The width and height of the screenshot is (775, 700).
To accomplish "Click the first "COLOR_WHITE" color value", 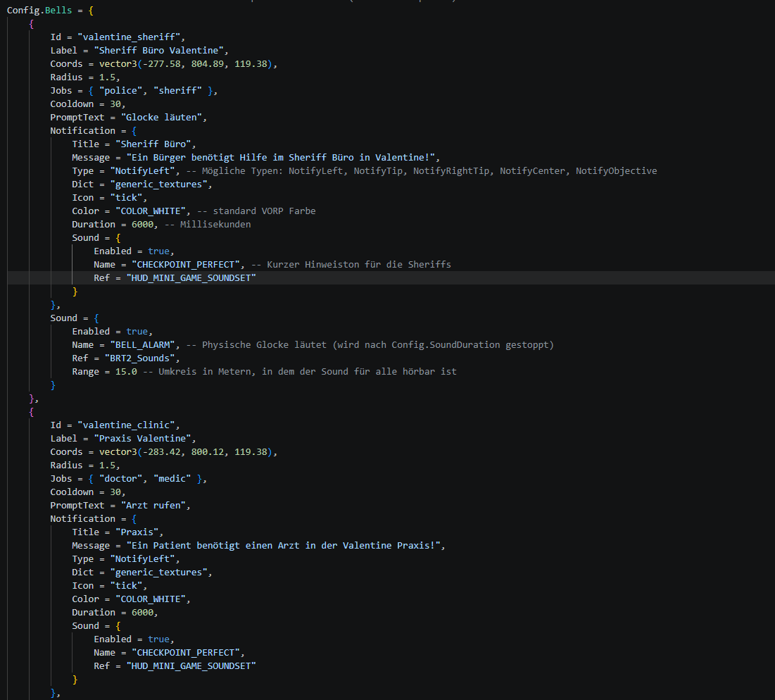I will pyautogui.click(x=151, y=211).
